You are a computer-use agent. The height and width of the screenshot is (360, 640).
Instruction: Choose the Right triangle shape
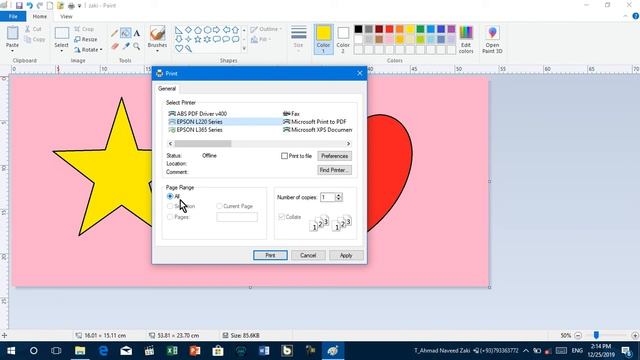[179, 30]
